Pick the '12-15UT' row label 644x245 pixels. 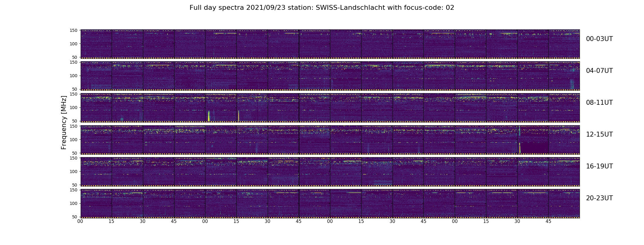coord(599,134)
